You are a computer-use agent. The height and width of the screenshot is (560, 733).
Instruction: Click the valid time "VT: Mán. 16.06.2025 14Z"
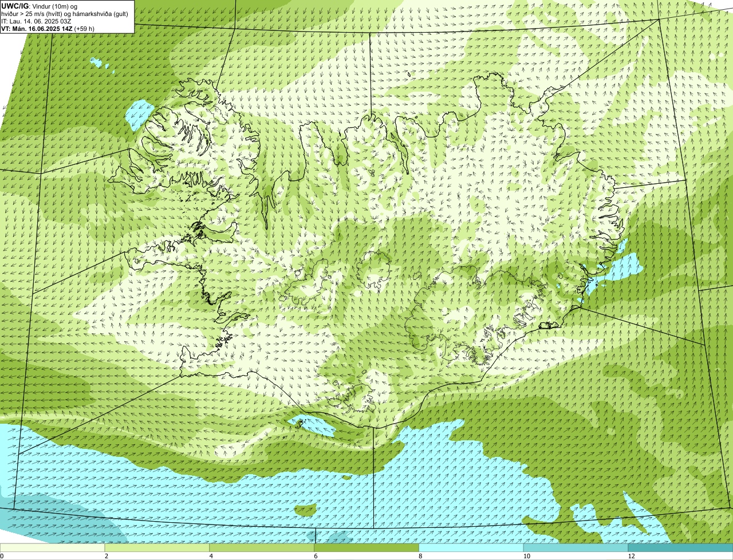[37, 28]
